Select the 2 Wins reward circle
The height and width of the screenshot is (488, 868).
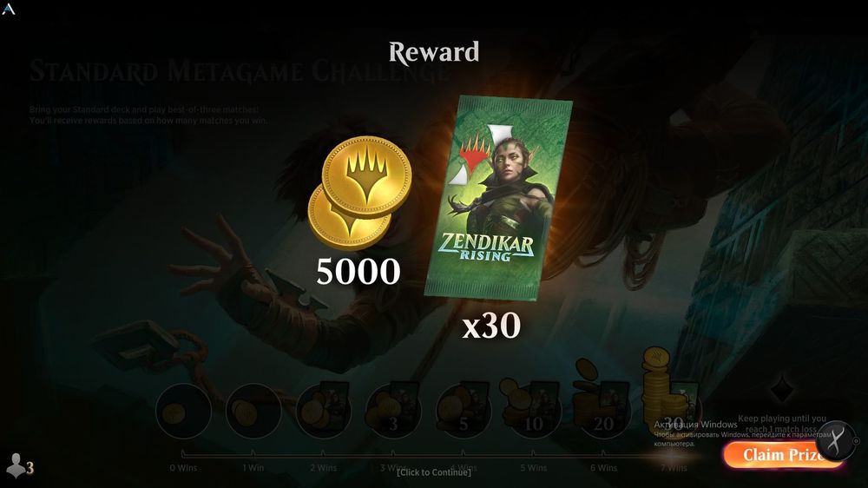pyautogui.click(x=324, y=411)
